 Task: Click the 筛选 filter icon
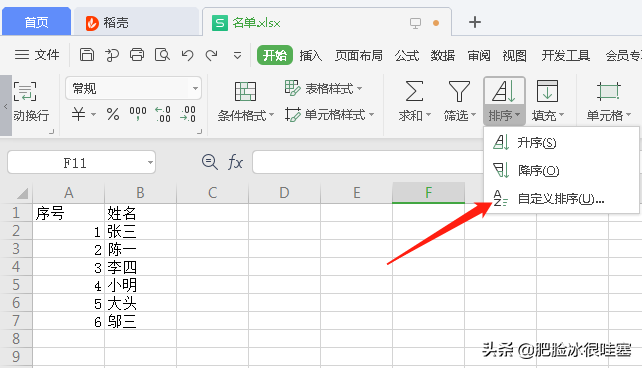[x=459, y=91]
